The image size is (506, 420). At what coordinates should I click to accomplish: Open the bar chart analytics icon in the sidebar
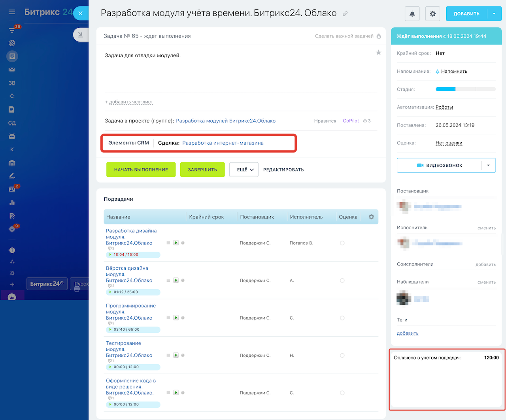pos(12,202)
